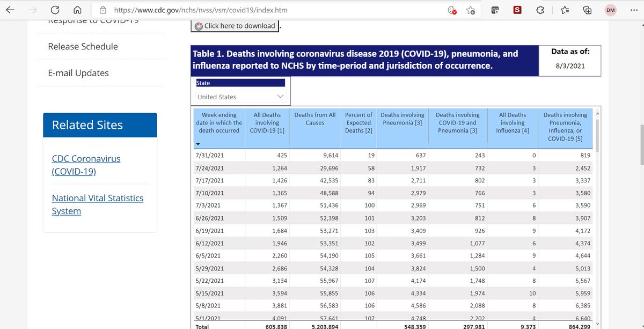The height and width of the screenshot is (329, 644).
Task: Open the browser settings ellipsis menu
Action: click(x=633, y=10)
